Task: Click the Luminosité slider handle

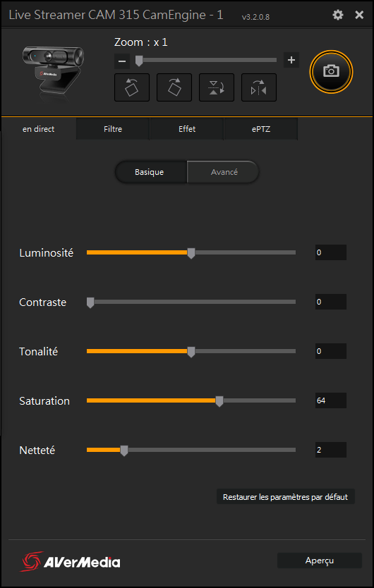Action: point(191,253)
